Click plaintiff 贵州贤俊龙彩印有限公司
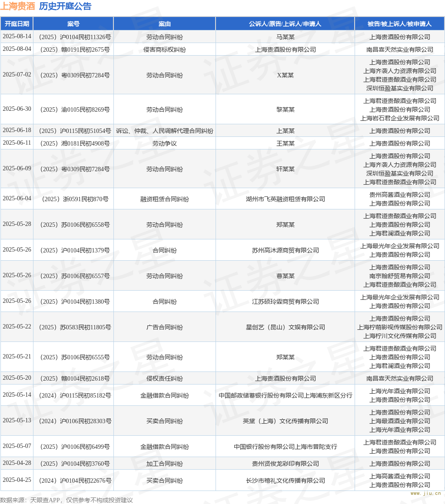445x504 pixels. [x=286, y=464]
